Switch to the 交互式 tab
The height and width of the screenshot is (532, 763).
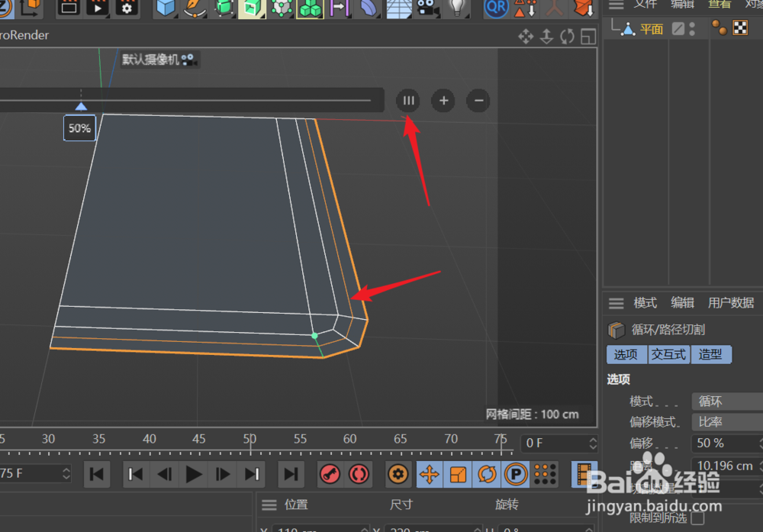pos(668,354)
